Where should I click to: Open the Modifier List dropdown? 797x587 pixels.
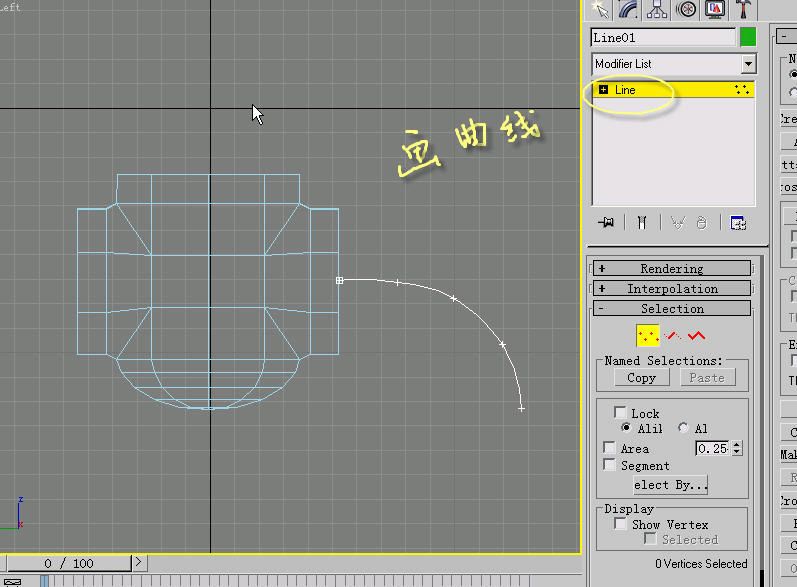(x=673, y=64)
